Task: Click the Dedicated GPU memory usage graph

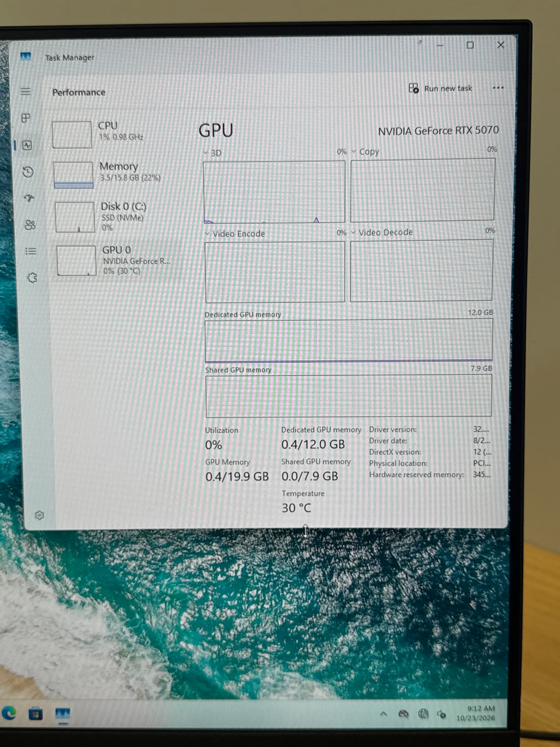Action: [348, 340]
